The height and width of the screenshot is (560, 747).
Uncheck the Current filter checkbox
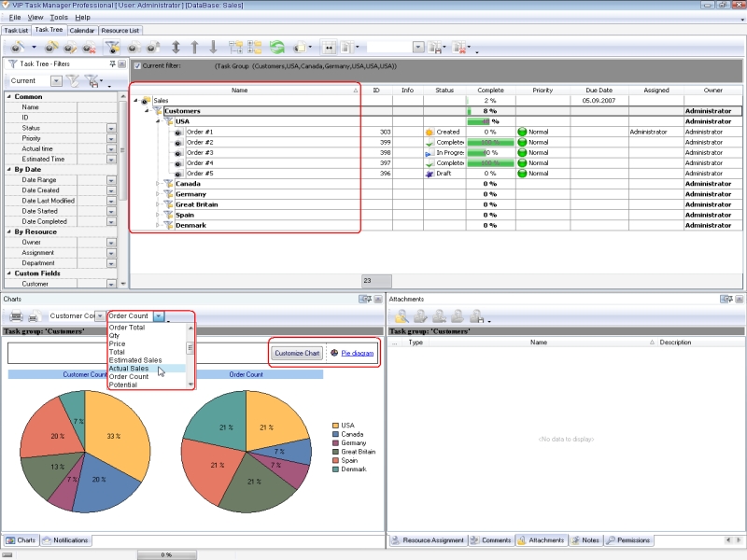(137, 65)
